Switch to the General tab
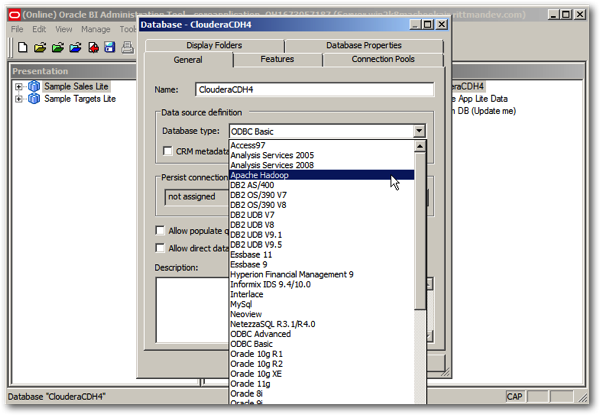The width and height of the screenshot is (600, 415). point(188,60)
